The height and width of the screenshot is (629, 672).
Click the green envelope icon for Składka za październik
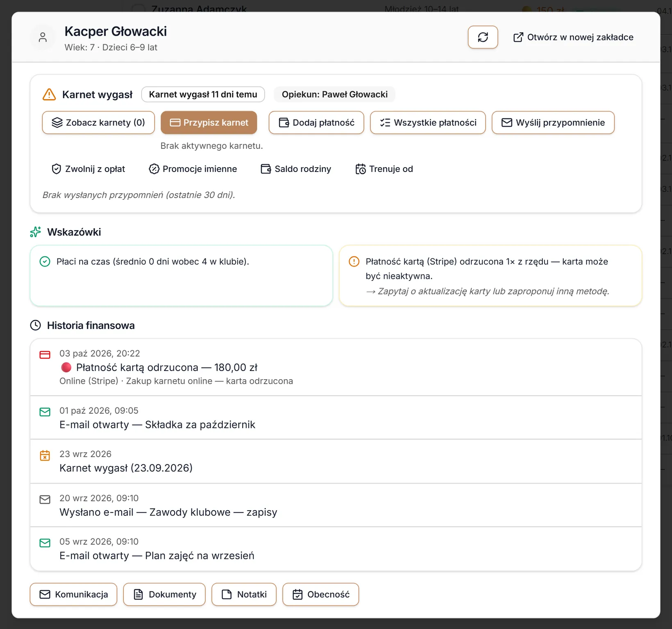pos(45,412)
